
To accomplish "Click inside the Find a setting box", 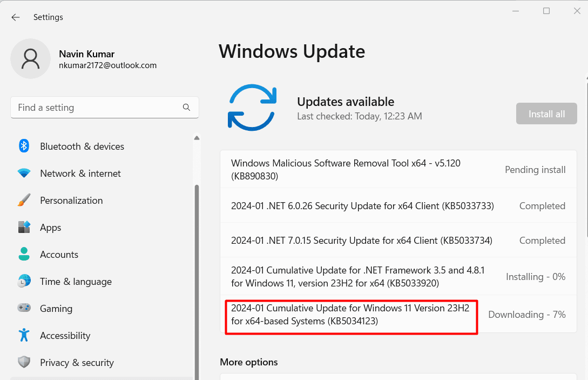I will 97,108.
